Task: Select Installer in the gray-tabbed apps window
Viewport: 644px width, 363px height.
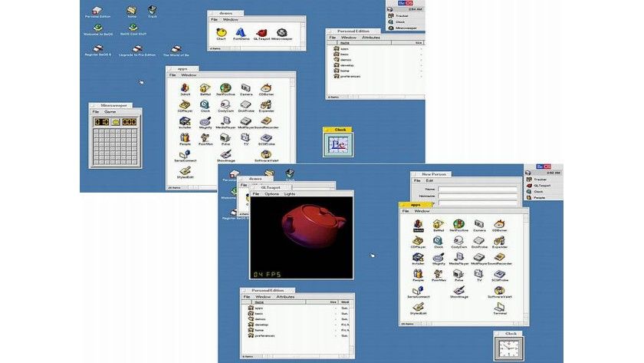Action: pyautogui.click(x=185, y=123)
